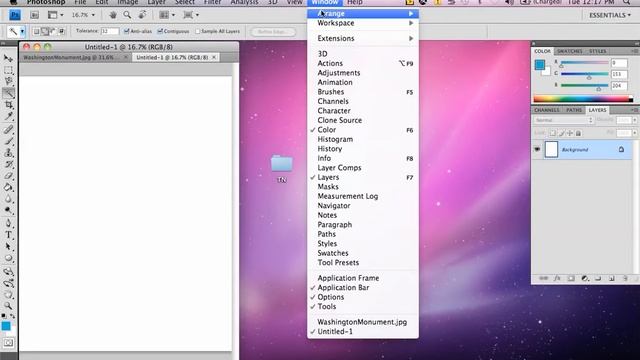Select the Crop tool

click(x=8, y=105)
